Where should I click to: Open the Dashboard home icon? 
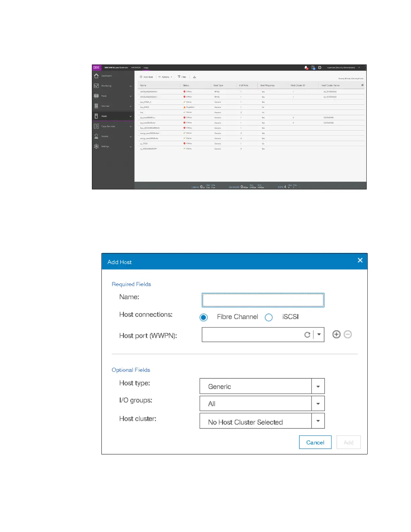tap(96, 76)
